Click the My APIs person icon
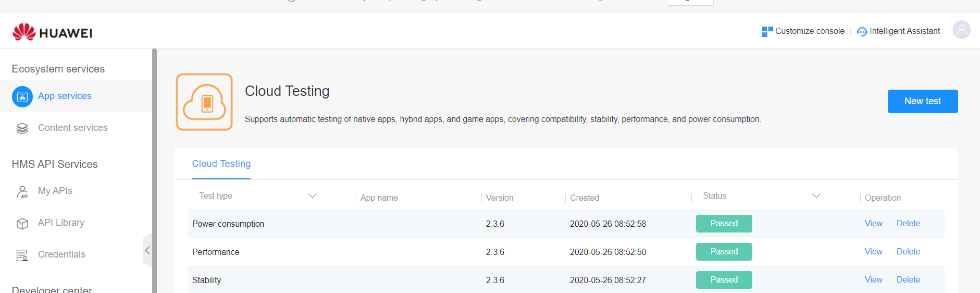 point(22,192)
